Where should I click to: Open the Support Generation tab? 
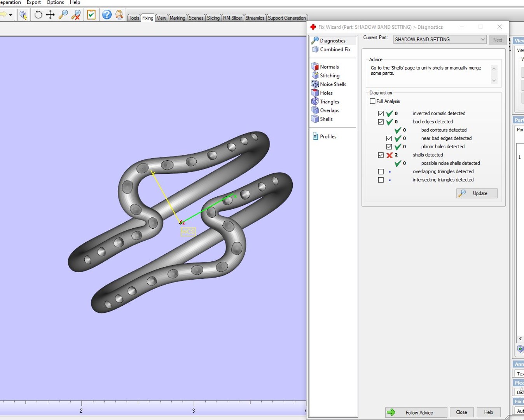pyautogui.click(x=287, y=18)
